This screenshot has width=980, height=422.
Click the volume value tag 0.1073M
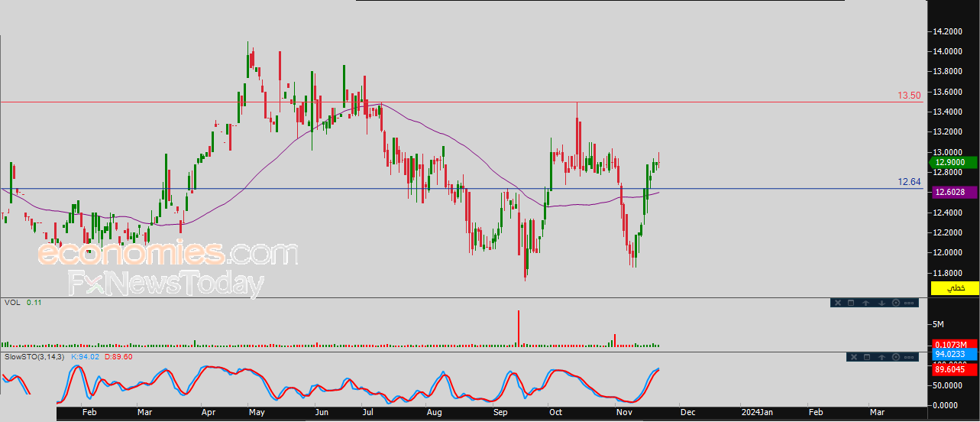pyautogui.click(x=955, y=343)
